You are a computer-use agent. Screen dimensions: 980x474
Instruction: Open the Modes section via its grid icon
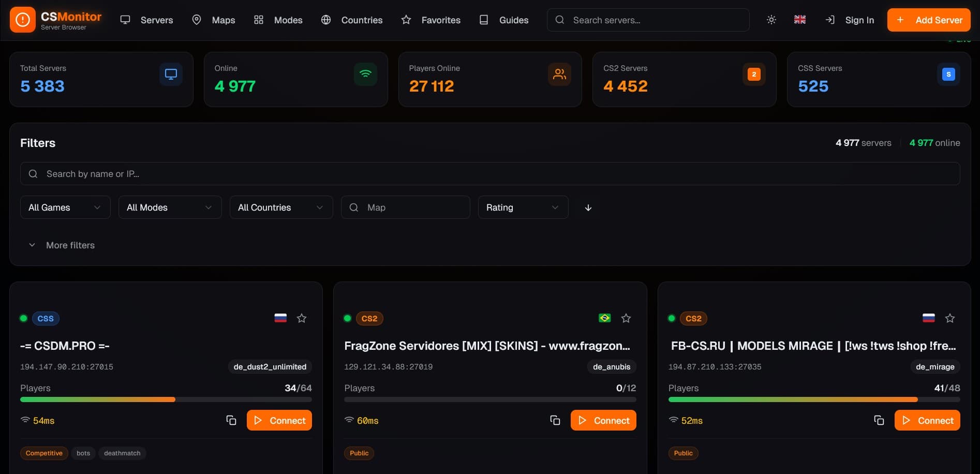(x=259, y=20)
